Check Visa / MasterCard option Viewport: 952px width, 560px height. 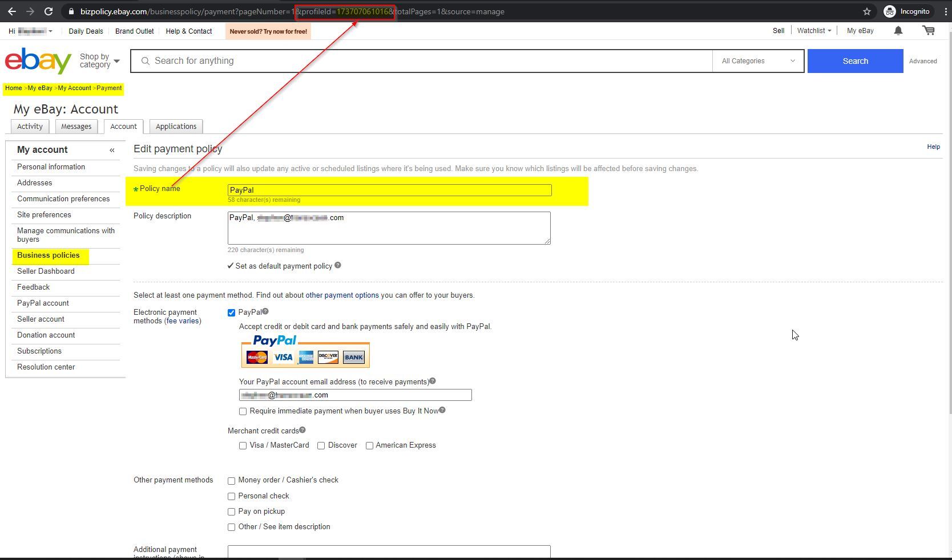(x=243, y=445)
